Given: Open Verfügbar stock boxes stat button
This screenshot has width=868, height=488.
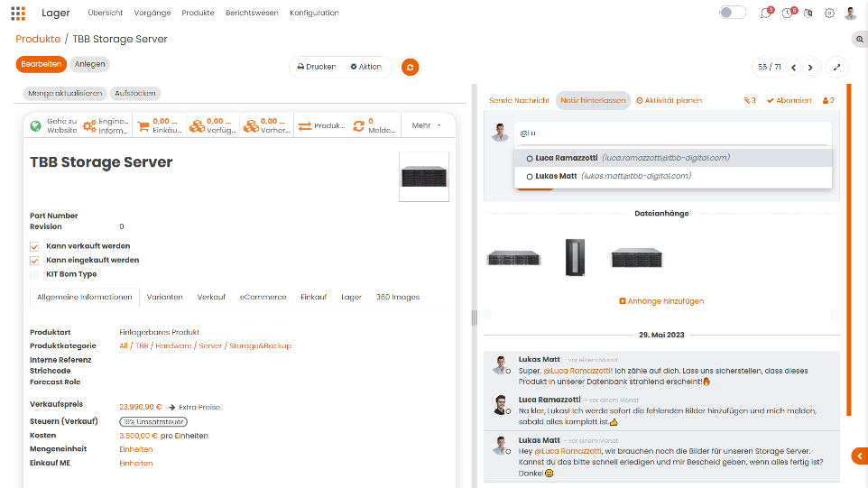Looking at the screenshot, I should point(213,125).
